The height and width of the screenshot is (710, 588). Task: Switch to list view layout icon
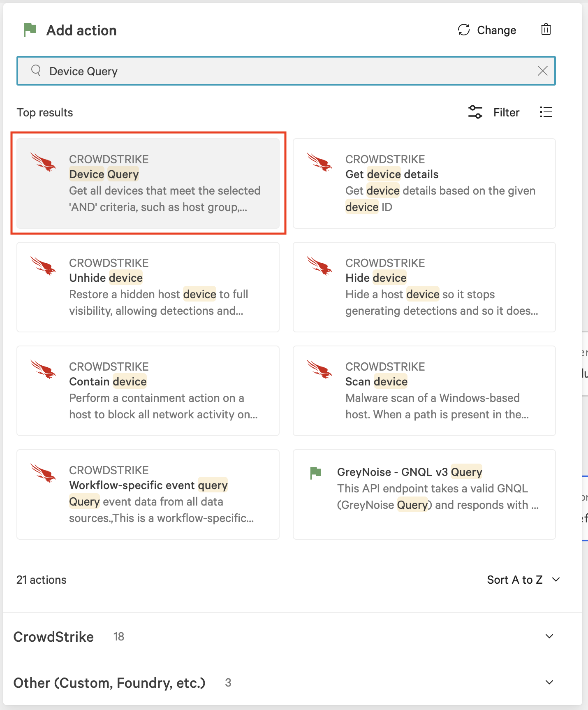click(546, 112)
